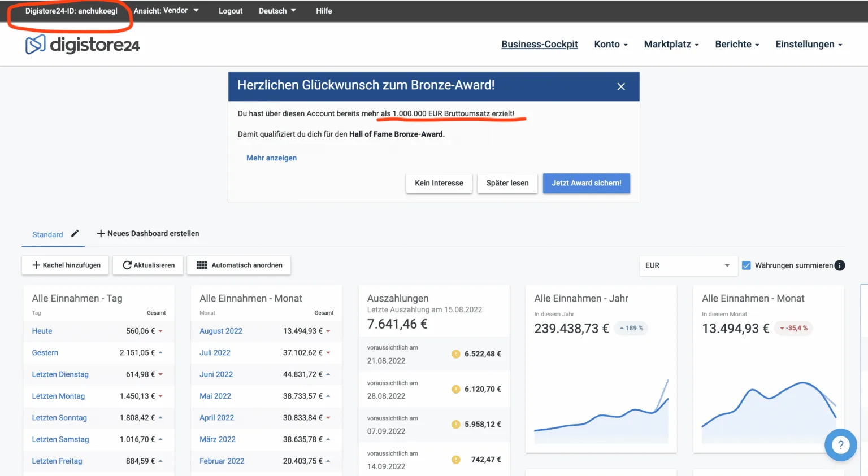Click the Mehr anzeigen link
The height and width of the screenshot is (476, 868).
pyautogui.click(x=271, y=158)
